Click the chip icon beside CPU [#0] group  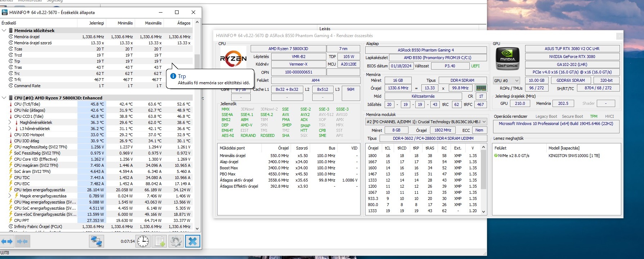click(11, 98)
